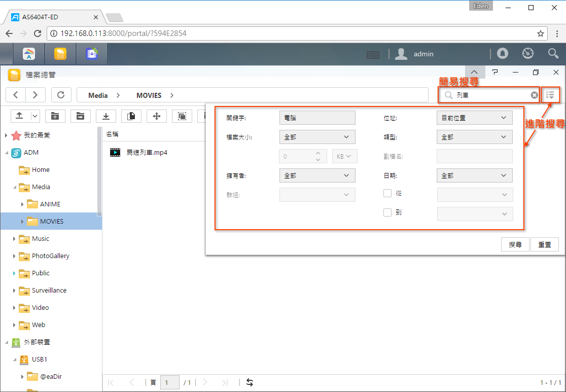Refresh the list via pagination bar icon
The width and height of the screenshot is (566, 392).
[250, 382]
